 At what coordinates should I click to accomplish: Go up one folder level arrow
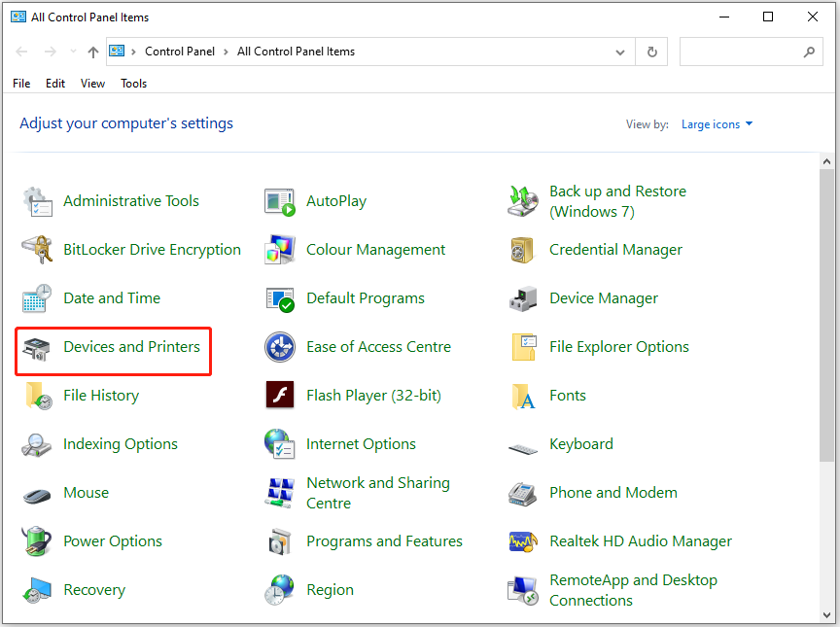(x=93, y=52)
